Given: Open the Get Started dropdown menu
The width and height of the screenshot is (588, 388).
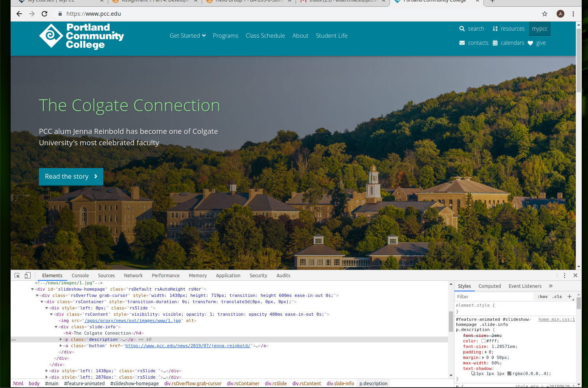Looking at the screenshot, I should pos(187,36).
